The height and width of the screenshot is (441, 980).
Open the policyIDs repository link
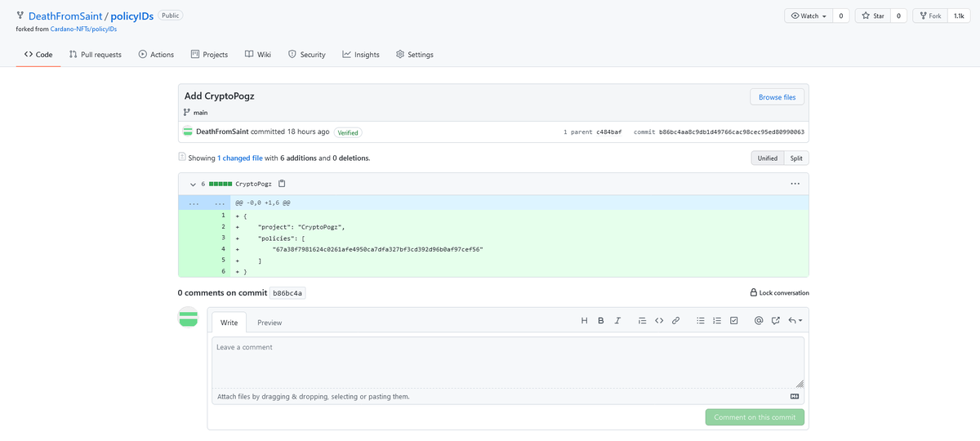pyautogui.click(x=131, y=16)
